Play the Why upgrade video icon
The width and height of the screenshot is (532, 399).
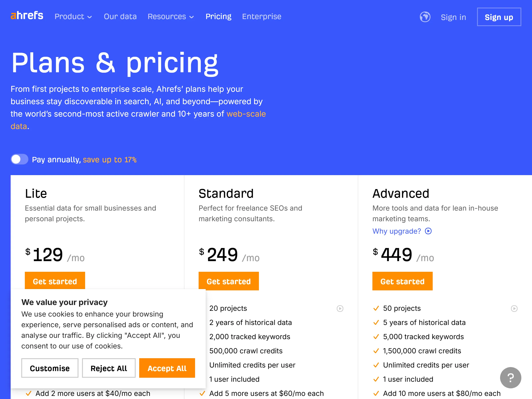[428, 231]
